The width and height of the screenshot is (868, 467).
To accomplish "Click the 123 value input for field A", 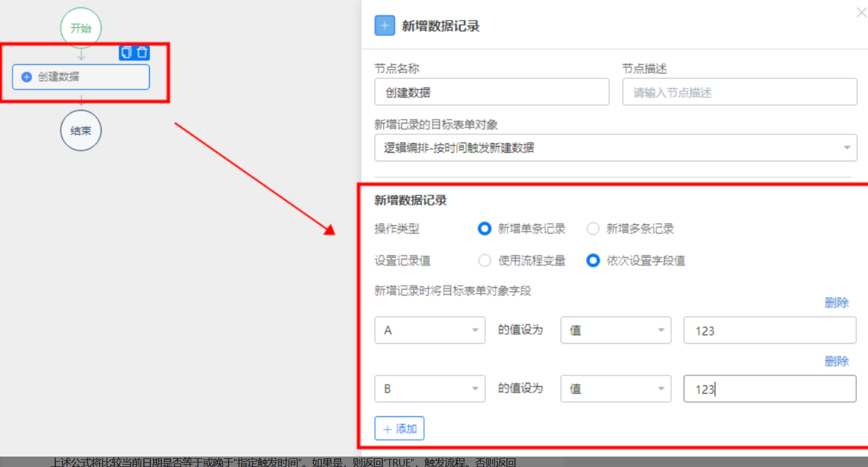I will click(x=770, y=330).
